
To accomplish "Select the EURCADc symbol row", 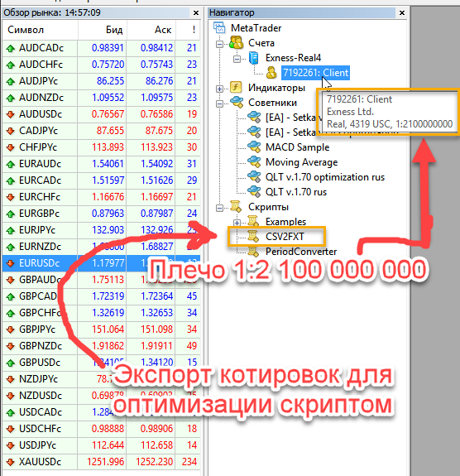I will tap(101, 180).
